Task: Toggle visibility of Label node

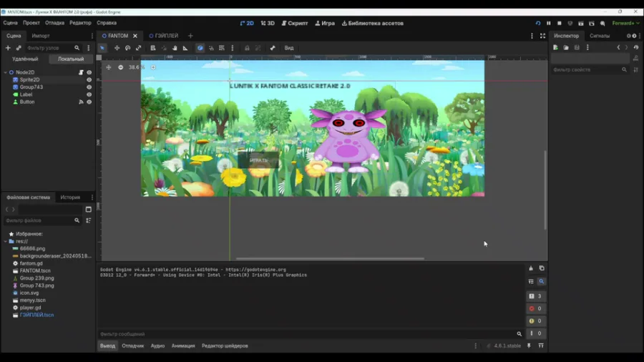Action: (89, 95)
